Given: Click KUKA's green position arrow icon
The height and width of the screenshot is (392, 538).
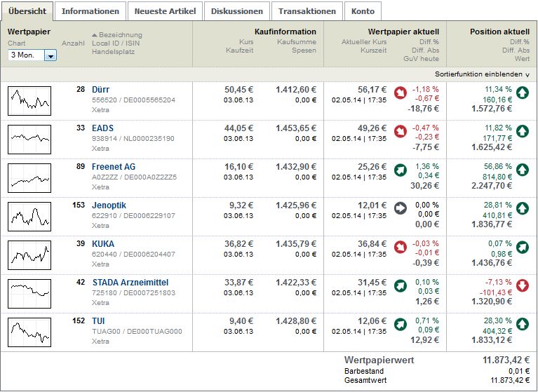Looking at the screenshot, I should [523, 246].
